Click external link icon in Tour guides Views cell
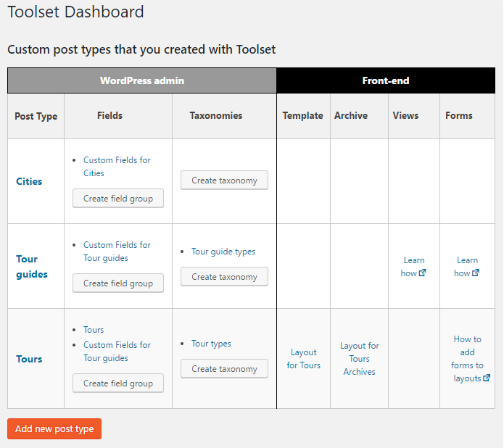The height and width of the screenshot is (448, 504). coord(422,273)
